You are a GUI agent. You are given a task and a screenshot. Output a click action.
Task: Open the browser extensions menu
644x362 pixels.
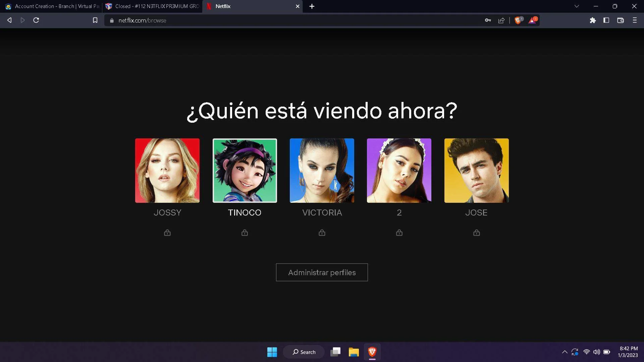point(593,20)
